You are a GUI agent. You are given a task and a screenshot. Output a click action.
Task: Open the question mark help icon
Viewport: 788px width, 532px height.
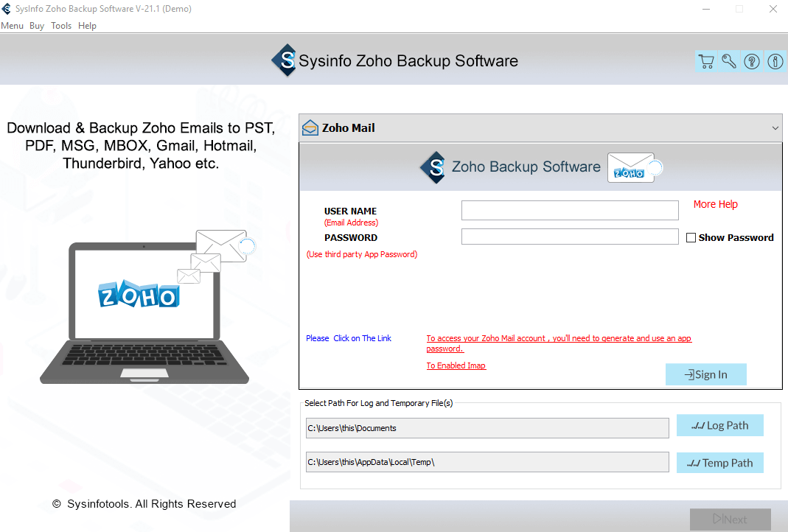pyautogui.click(x=751, y=61)
